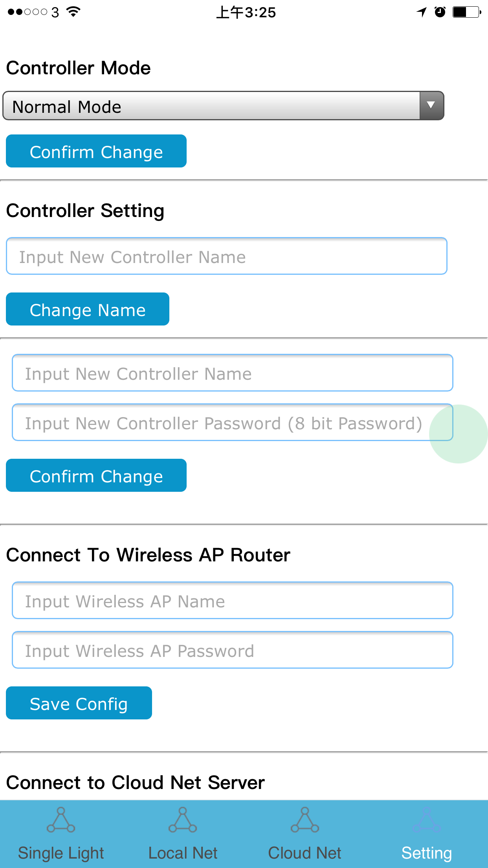488x868 pixels.
Task: Tap the Confirm Change button below the password field
Action: (x=95, y=476)
